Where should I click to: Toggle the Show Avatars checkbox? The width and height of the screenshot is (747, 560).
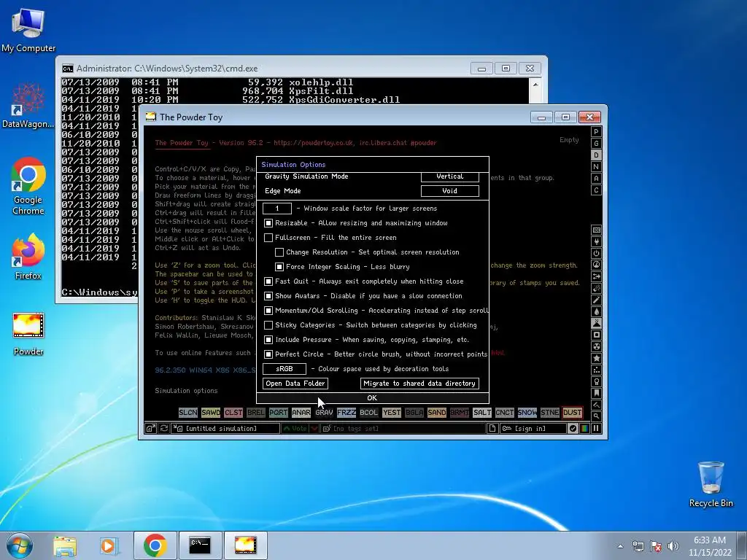click(268, 296)
